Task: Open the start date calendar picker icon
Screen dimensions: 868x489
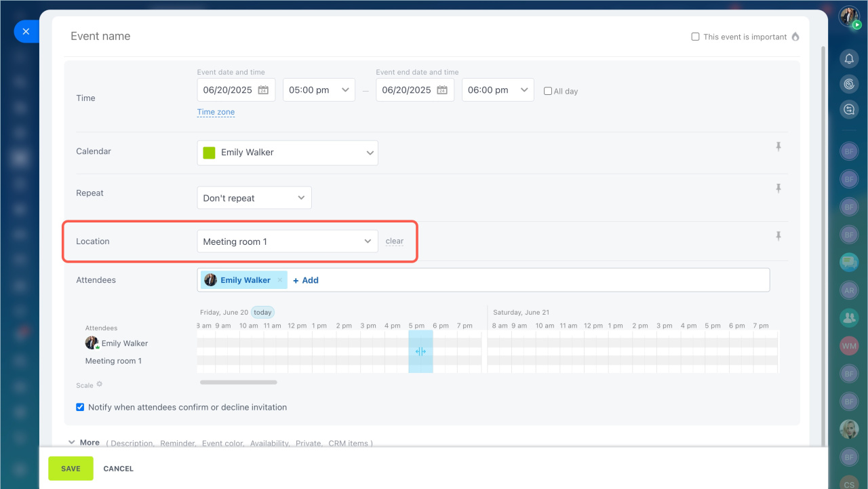Action: [263, 90]
